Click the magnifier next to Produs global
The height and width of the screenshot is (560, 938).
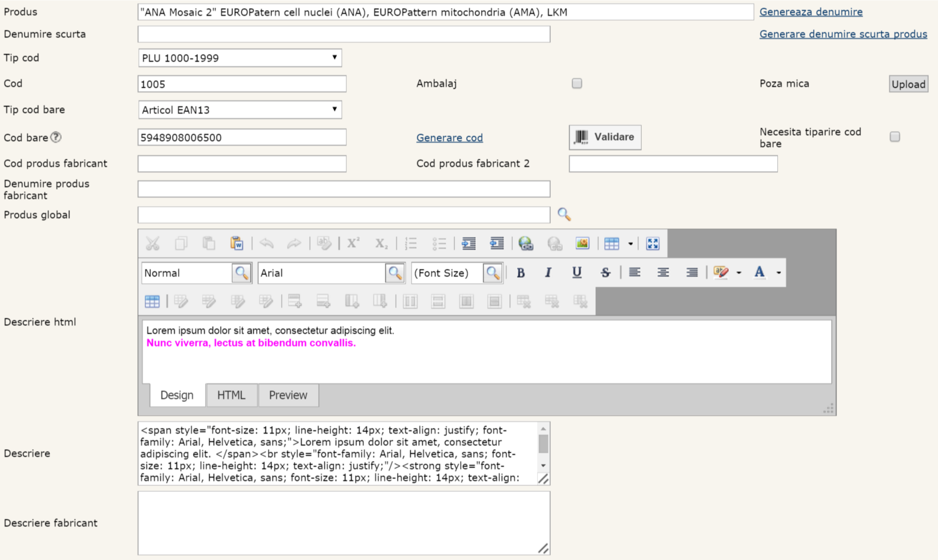pyautogui.click(x=564, y=215)
